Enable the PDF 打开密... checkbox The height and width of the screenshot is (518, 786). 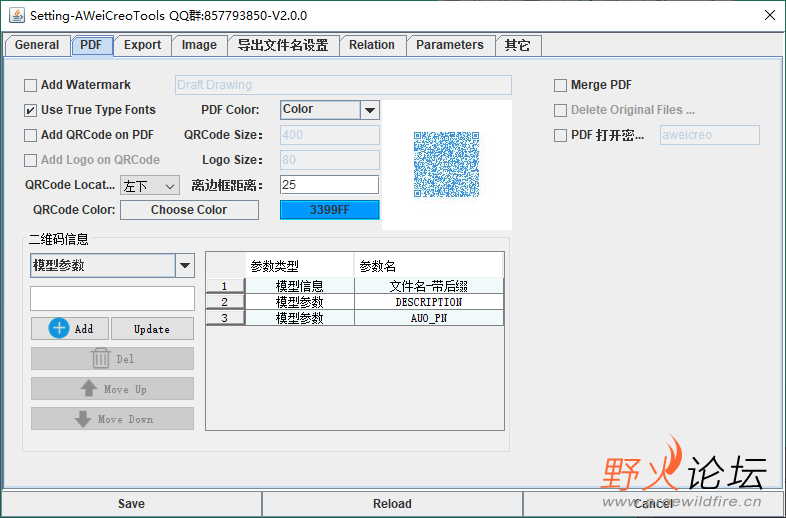click(560, 135)
